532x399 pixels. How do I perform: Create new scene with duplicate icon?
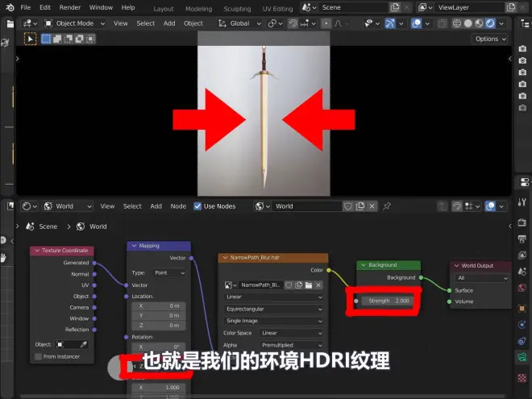pos(395,7)
